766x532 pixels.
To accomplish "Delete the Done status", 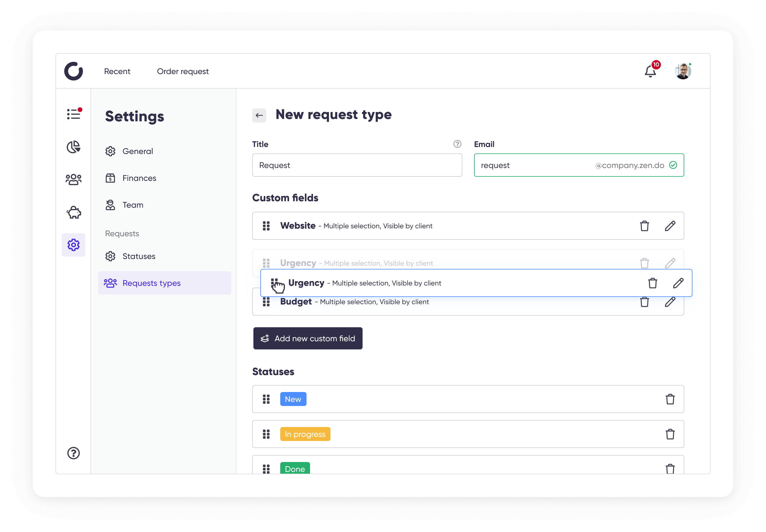I will coord(670,469).
